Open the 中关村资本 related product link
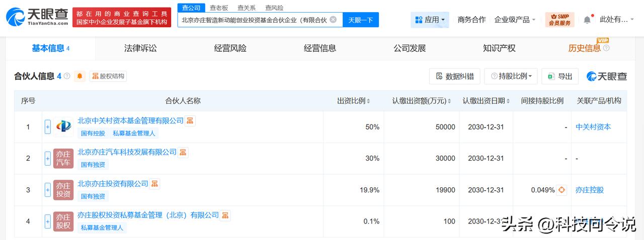The height and width of the screenshot is (240, 644). [593, 127]
